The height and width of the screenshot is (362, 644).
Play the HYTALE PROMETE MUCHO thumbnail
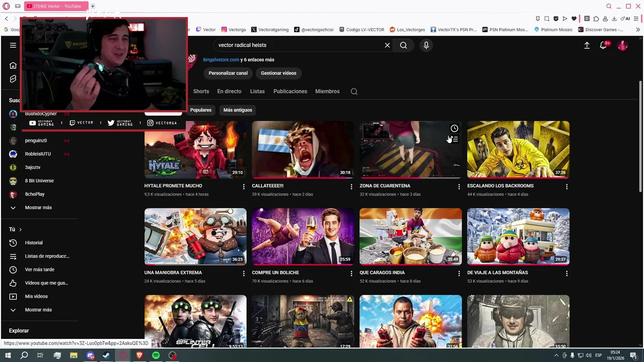(195, 149)
